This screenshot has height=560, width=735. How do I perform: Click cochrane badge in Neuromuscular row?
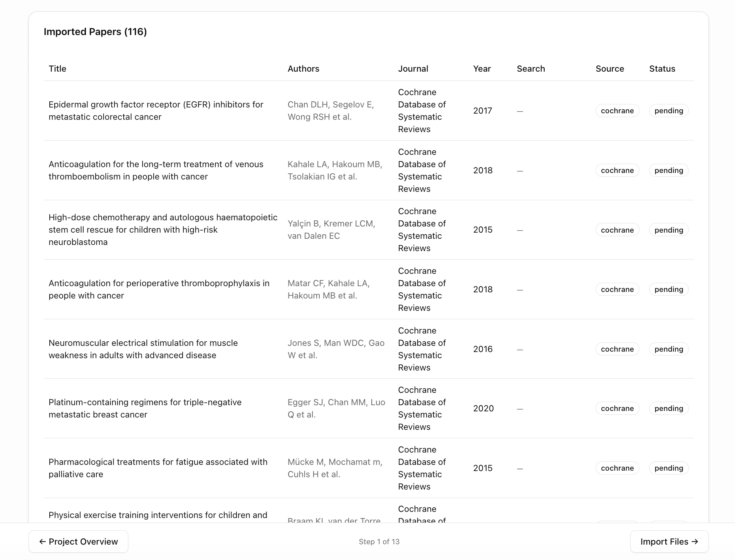pyautogui.click(x=618, y=349)
